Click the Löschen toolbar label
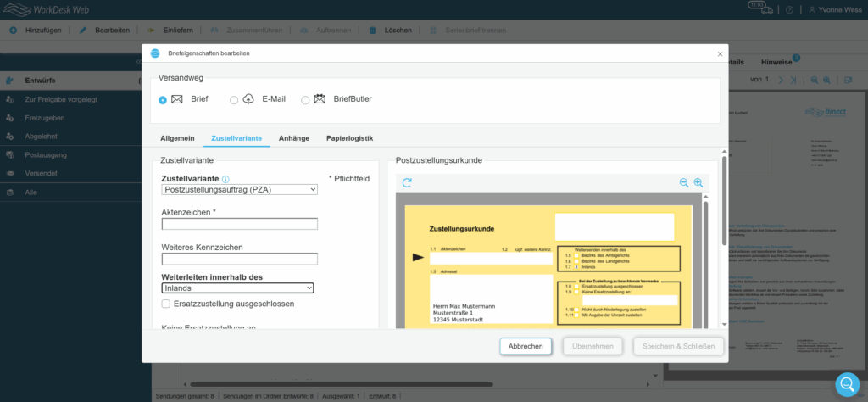868x402 pixels. (x=398, y=30)
